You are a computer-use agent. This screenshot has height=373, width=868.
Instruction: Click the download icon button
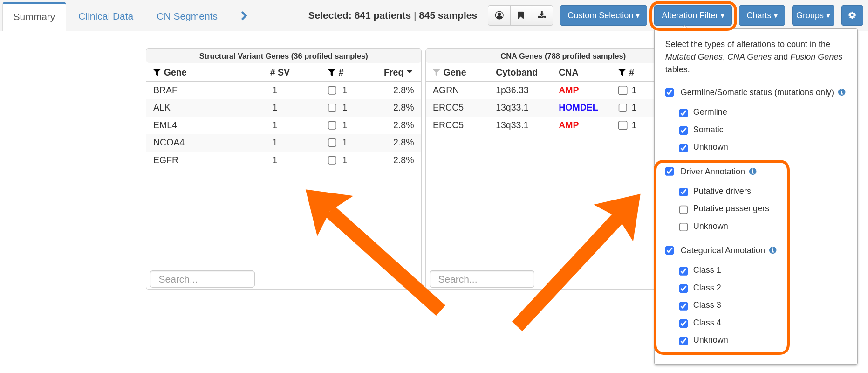[542, 15]
